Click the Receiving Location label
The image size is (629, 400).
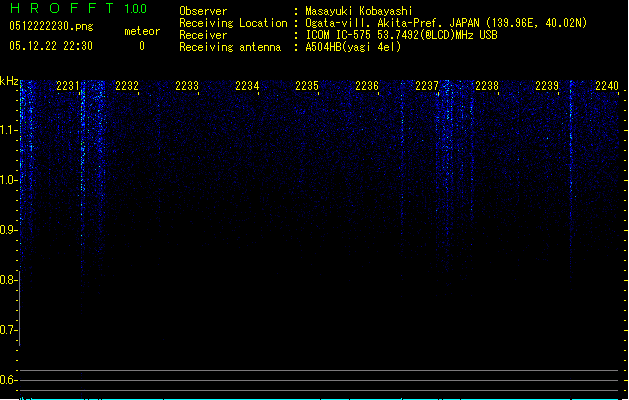233,23
